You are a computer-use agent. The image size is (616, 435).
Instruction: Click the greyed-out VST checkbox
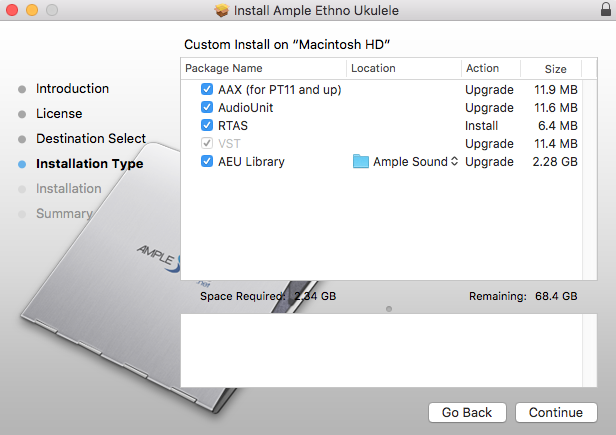point(207,144)
